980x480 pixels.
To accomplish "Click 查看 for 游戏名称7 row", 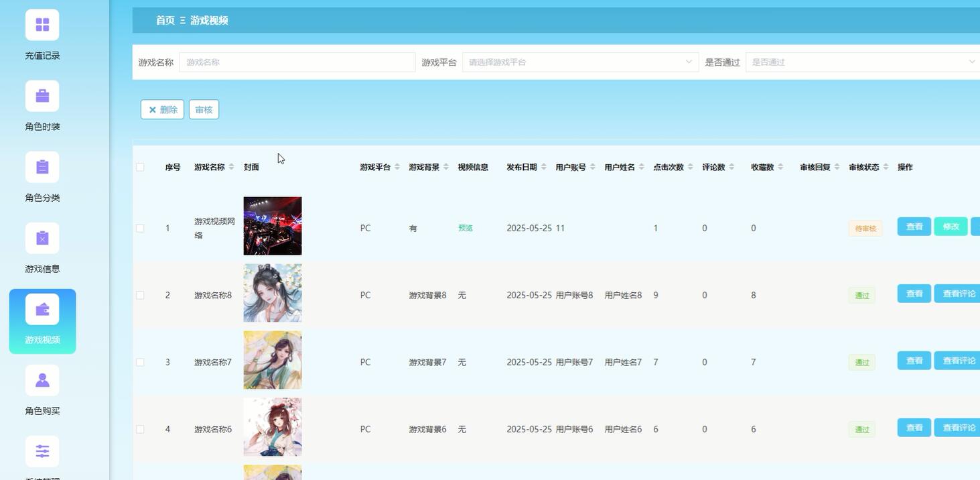I will point(914,361).
